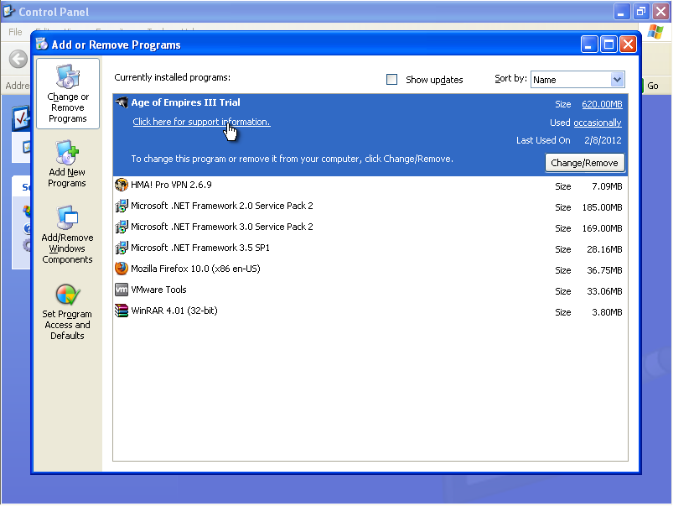Click the 3.80MB size value
The image size is (673, 506).
[607, 313]
